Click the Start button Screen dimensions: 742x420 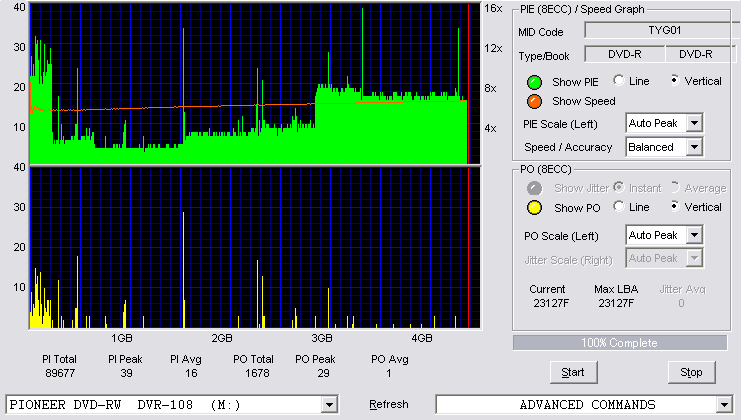tap(573, 373)
